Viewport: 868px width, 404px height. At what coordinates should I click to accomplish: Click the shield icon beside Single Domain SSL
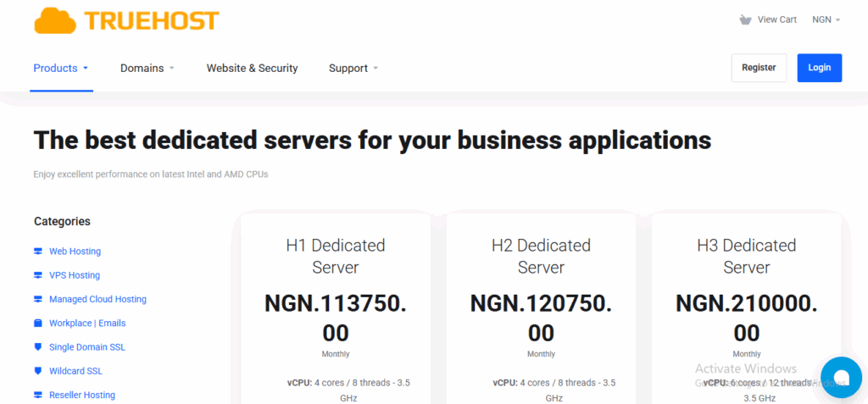pyautogui.click(x=37, y=347)
